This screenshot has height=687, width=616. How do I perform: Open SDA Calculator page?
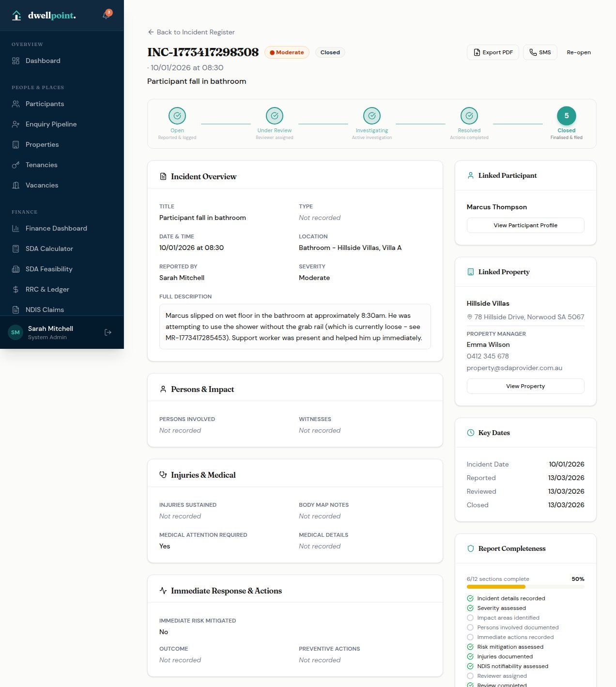(62, 249)
